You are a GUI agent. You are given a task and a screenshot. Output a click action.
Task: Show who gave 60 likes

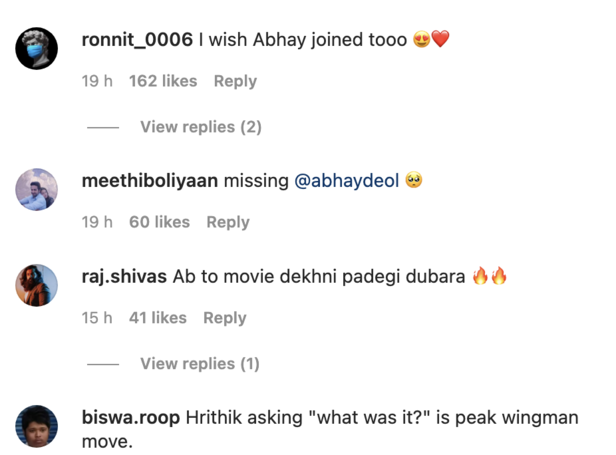(159, 222)
